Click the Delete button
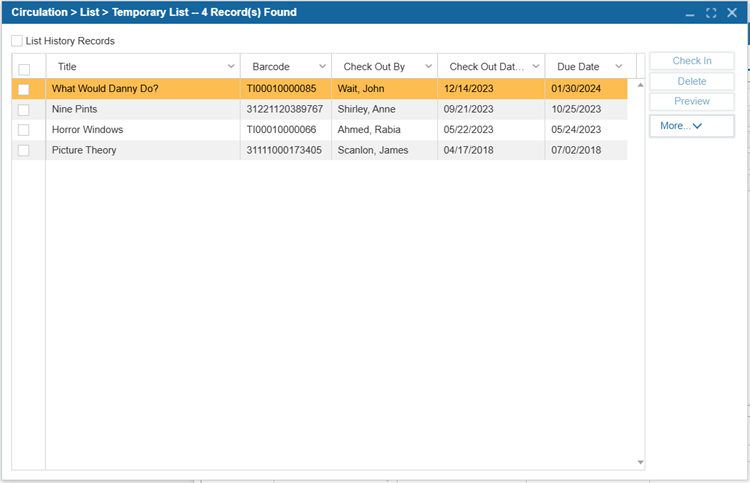This screenshot has height=483, width=750. click(x=692, y=81)
